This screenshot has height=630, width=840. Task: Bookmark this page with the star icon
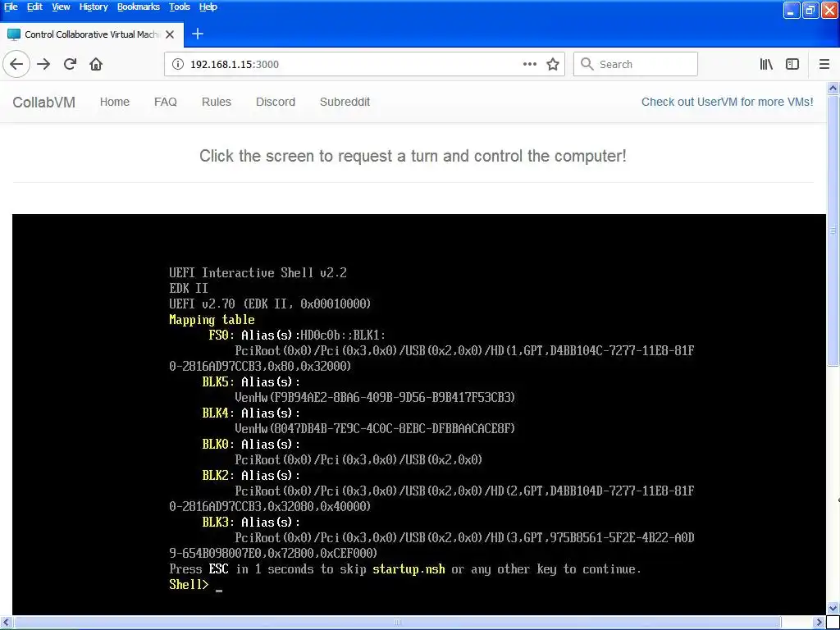(553, 64)
